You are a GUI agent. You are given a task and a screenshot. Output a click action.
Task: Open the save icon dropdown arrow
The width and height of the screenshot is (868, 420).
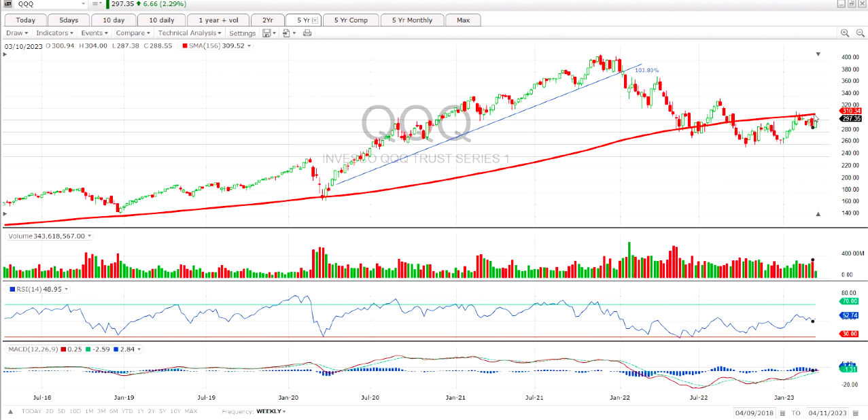[274, 33]
